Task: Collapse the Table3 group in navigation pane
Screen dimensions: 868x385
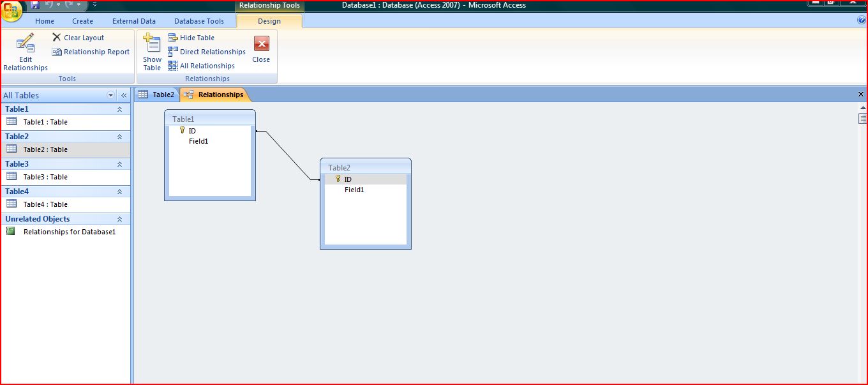Action: (x=119, y=164)
